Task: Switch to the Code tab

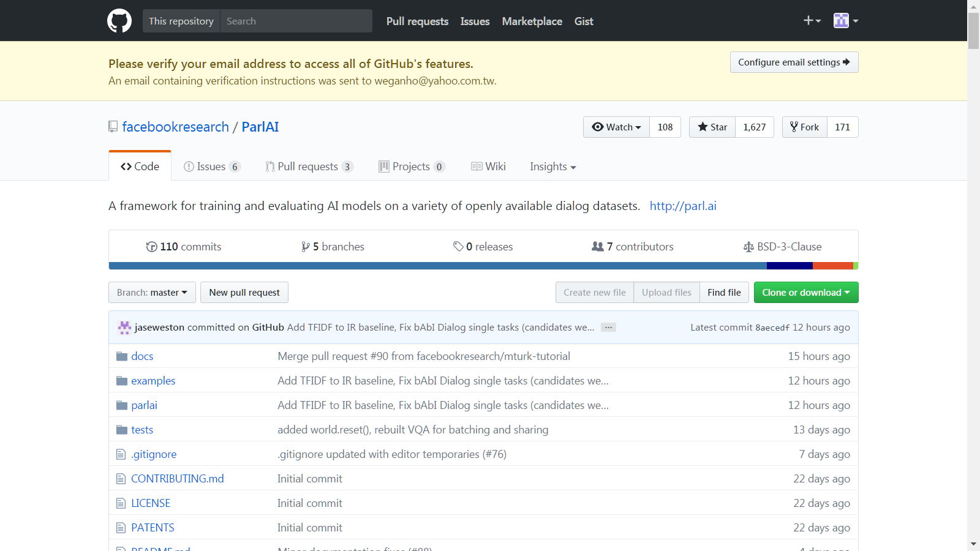Action: coord(140,166)
